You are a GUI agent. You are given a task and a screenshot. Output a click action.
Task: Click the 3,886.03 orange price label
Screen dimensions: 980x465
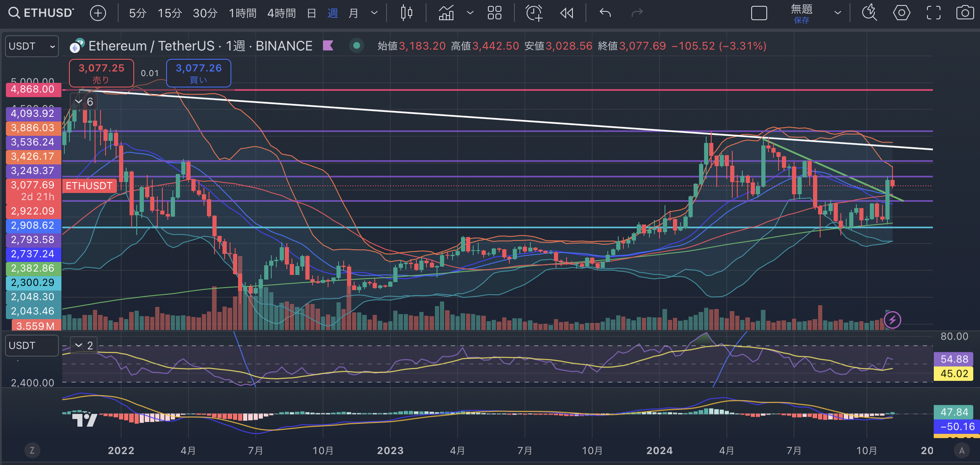coord(33,128)
